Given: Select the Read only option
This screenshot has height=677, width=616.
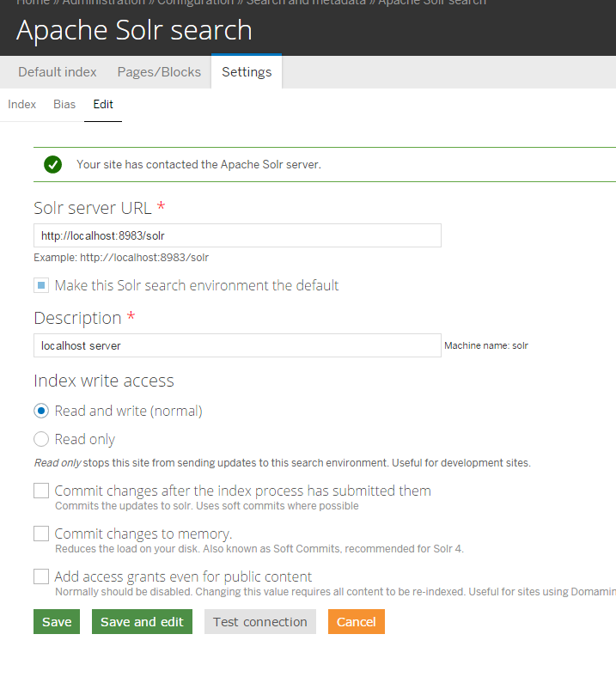Looking at the screenshot, I should point(41,439).
